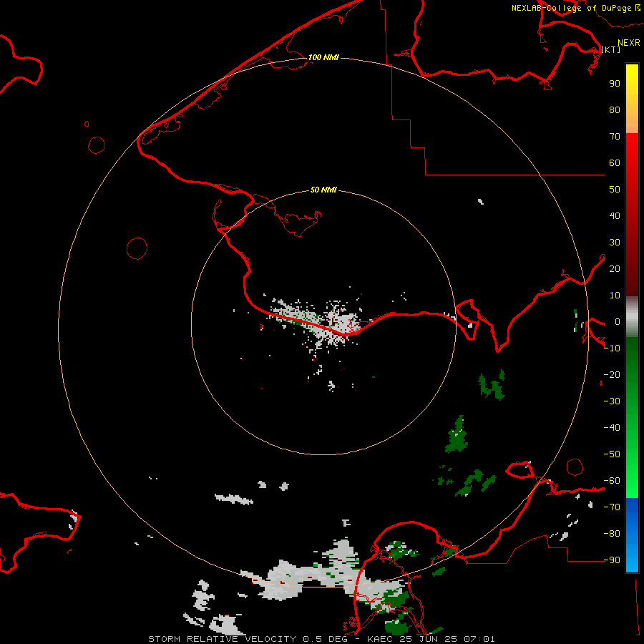The height and width of the screenshot is (644, 644).
Task: Click the '-30' value on the velocity scale
Action: 612,401
